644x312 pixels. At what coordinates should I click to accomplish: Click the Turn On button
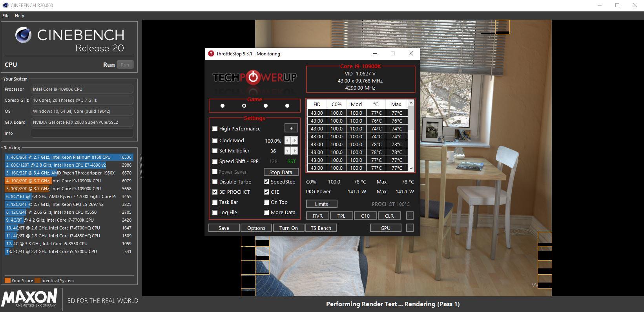point(288,228)
